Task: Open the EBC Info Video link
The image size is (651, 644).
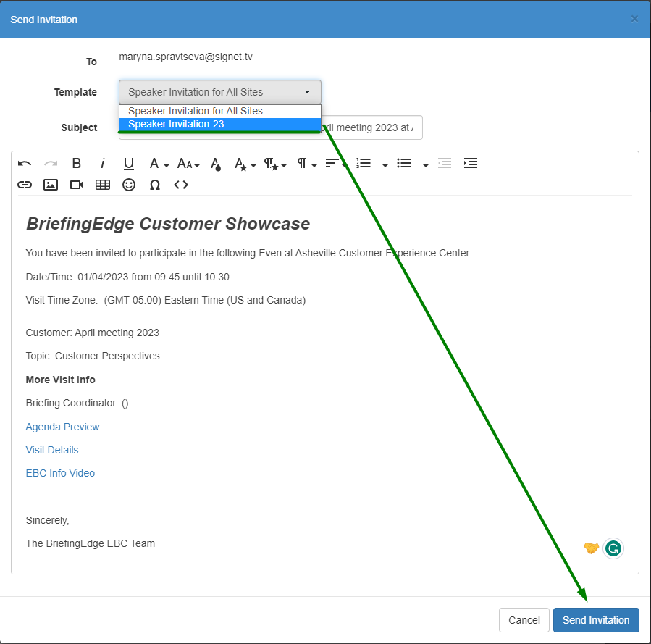Action: tap(60, 473)
